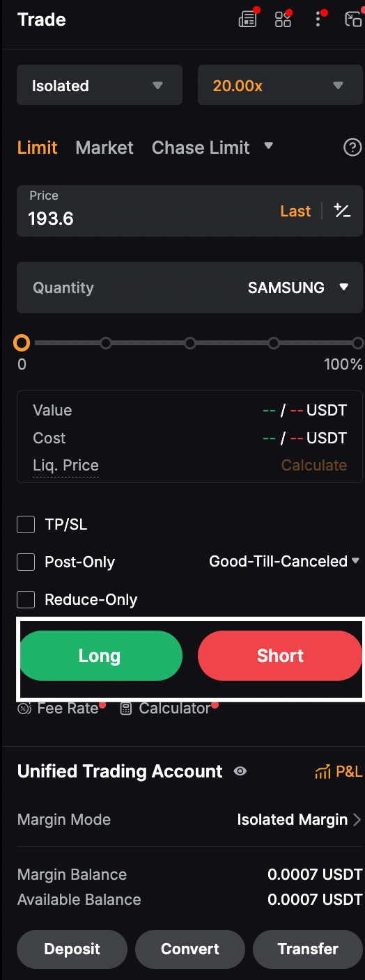Toggle balance visibility eye icon

[x=240, y=771]
